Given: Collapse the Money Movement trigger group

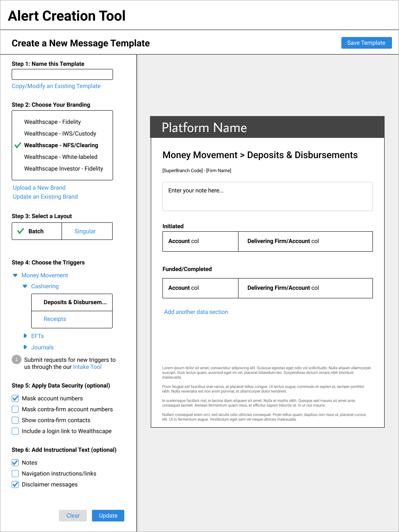Looking at the screenshot, I should (15, 275).
